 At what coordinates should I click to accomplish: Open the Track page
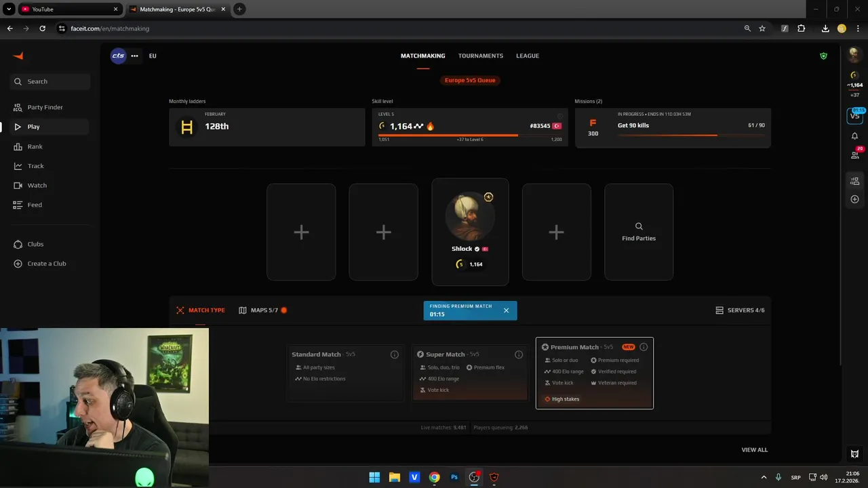tap(50, 166)
